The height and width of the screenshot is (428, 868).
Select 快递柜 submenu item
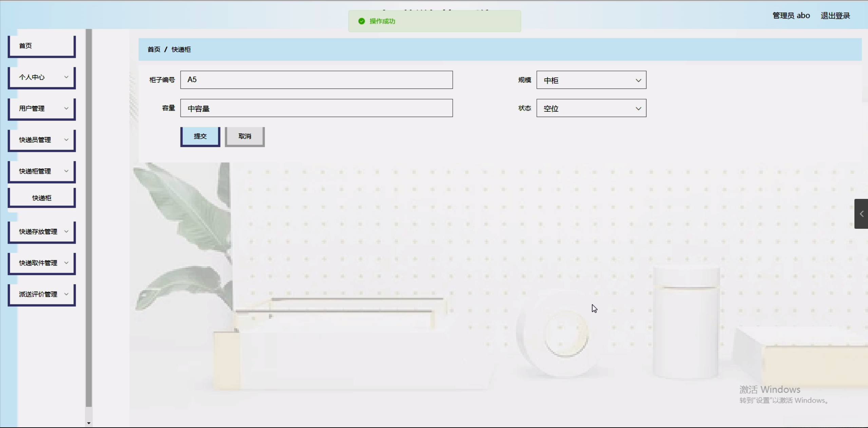41,198
